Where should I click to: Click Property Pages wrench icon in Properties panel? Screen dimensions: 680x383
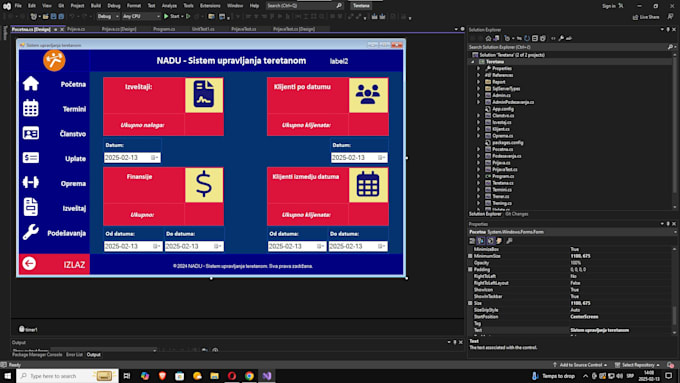(x=509, y=241)
